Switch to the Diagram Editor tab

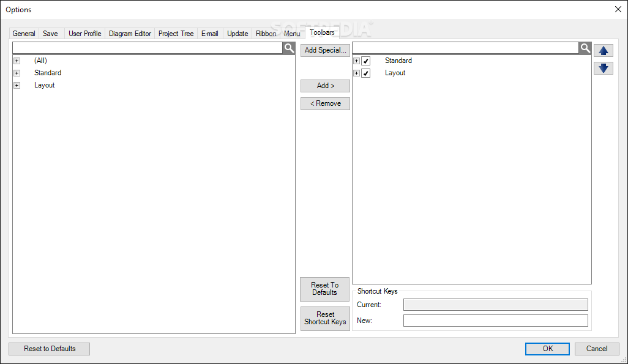pyautogui.click(x=130, y=34)
